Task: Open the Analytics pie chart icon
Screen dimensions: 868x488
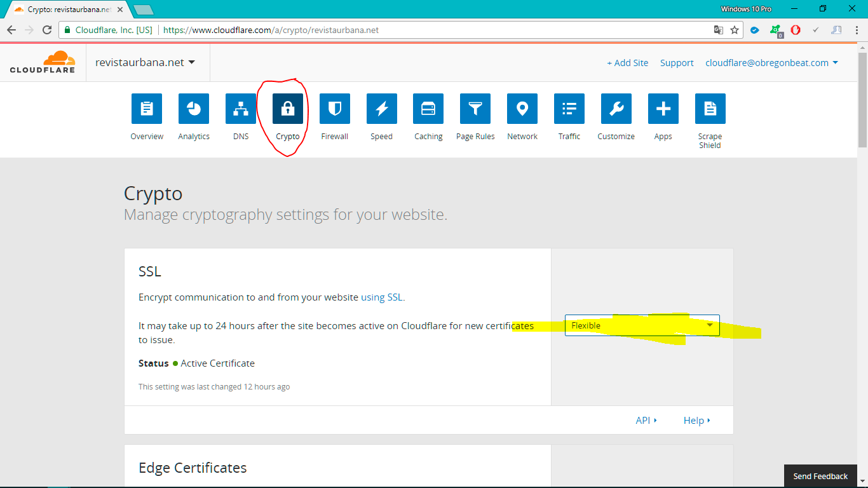Action: pyautogui.click(x=194, y=109)
